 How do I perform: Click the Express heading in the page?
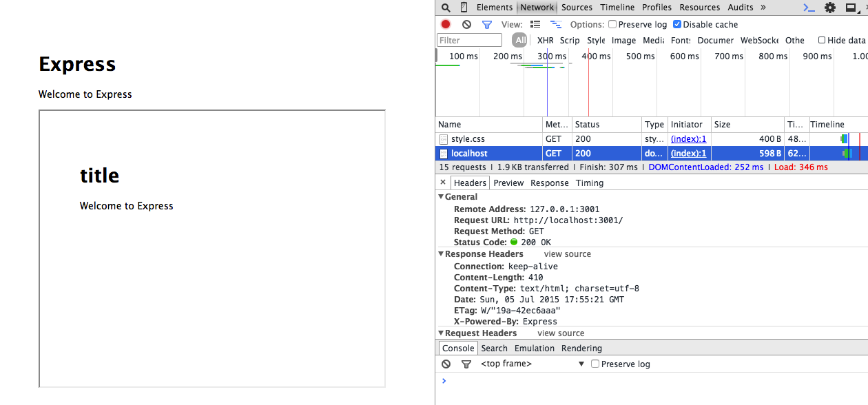pyautogui.click(x=77, y=64)
